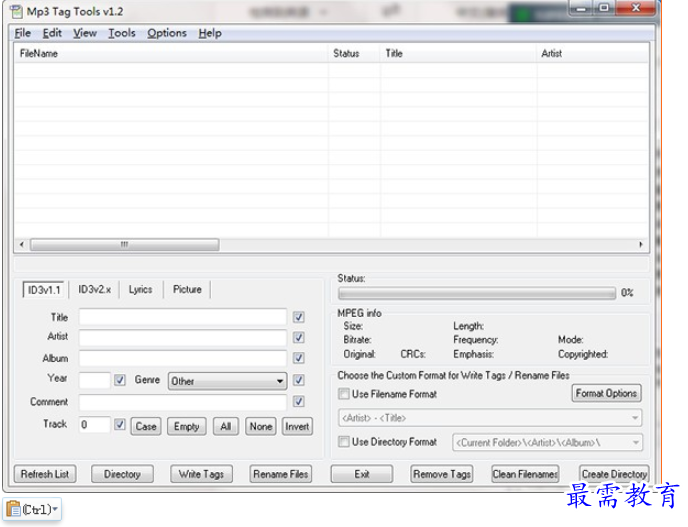Click the file list left scroll arrow
This screenshot has height=527, width=688.
[x=22, y=244]
